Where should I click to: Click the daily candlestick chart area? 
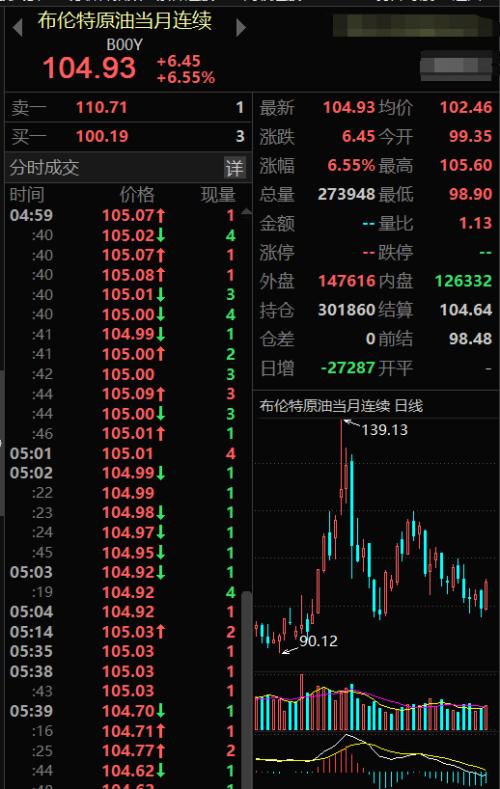[375, 543]
